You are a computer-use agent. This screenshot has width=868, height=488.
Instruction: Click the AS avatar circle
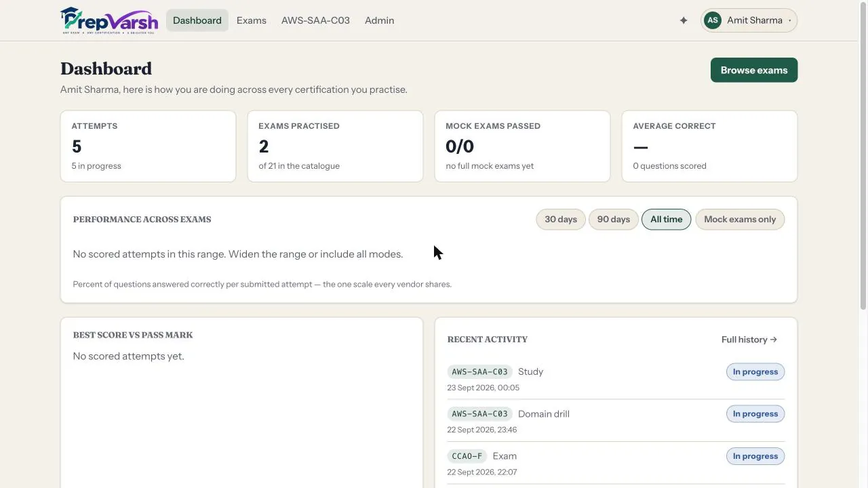[713, 20]
